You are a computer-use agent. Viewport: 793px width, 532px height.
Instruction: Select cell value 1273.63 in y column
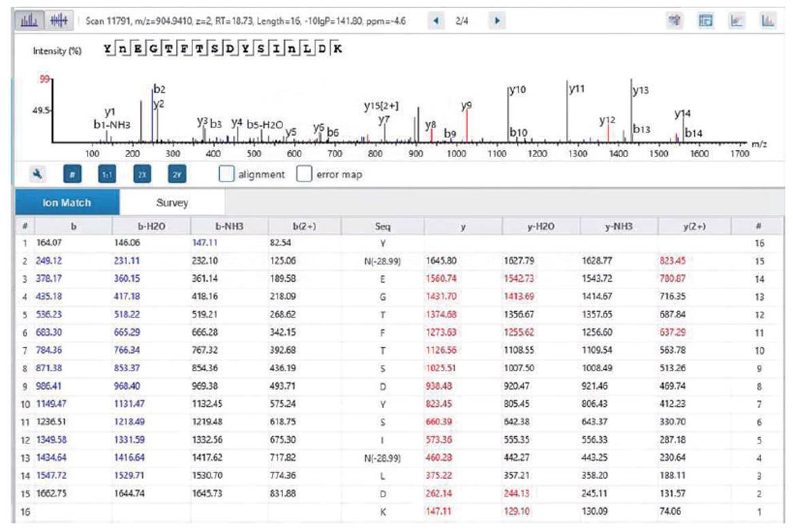pyautogui.click(x=441, y=332)
